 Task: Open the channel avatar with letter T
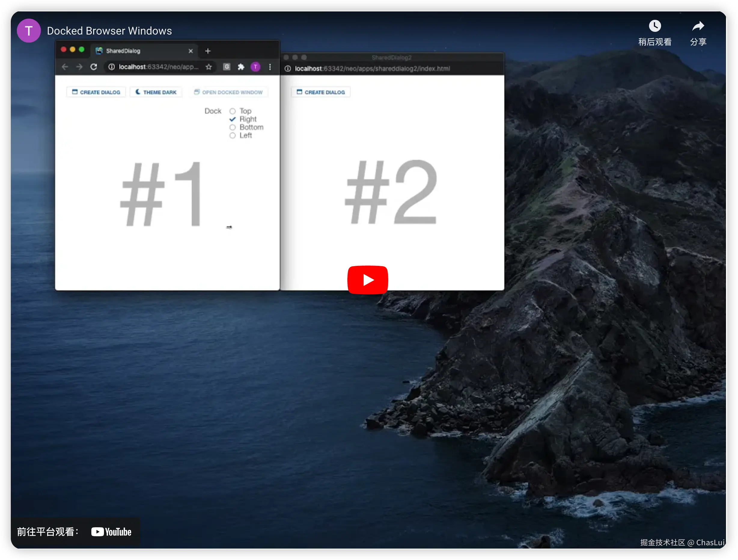click(29, 31)
